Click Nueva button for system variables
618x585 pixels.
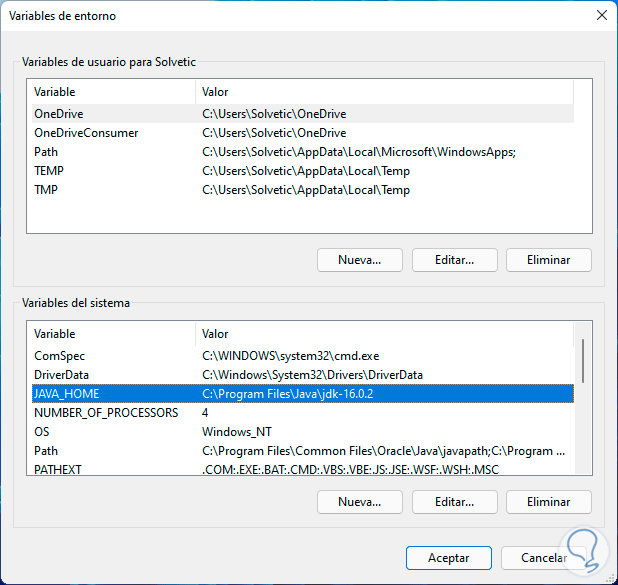[360, 502]
